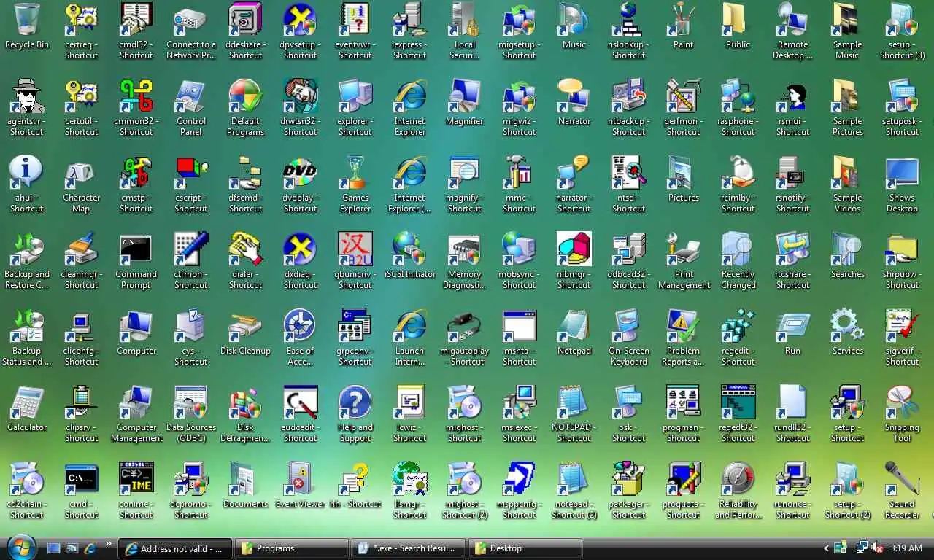Select the Magnifier icon
The image size is (934, 560).
click(x=465, y=96)
